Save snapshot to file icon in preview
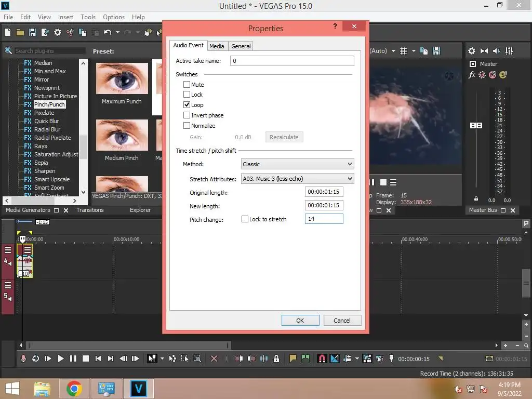 pos(436,51)
